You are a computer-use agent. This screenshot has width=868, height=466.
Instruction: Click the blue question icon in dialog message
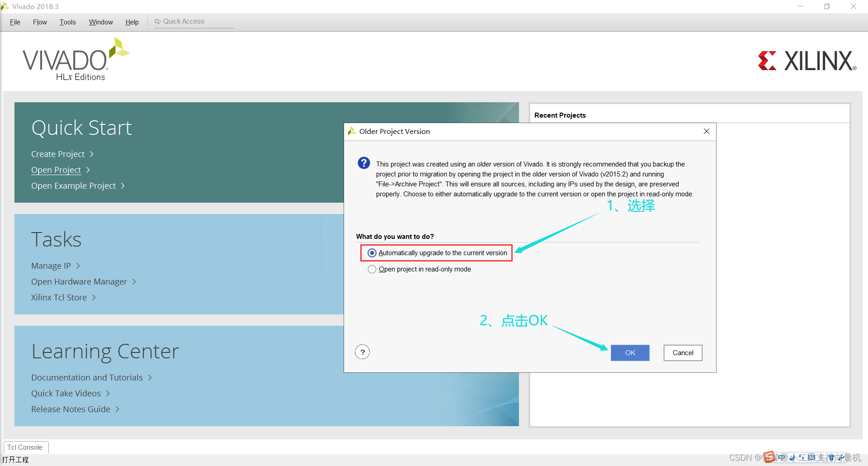[364, 163]
